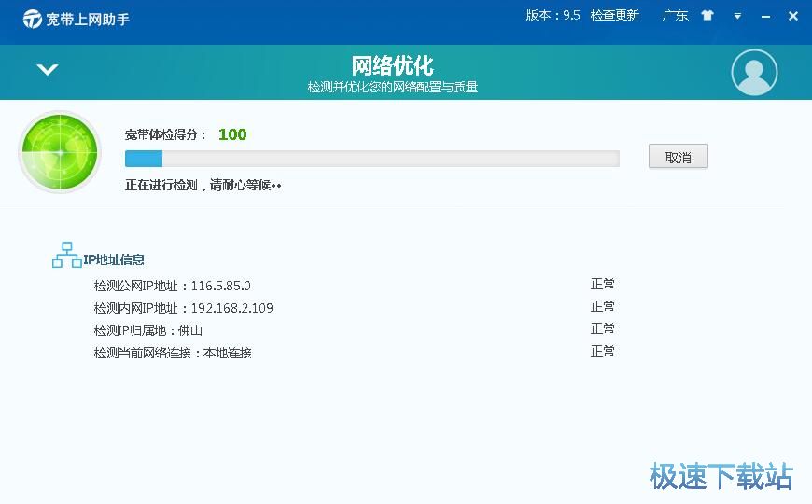Open the title bar dropdown menu arrow
The image size is (812, 504).
(737, 16)
